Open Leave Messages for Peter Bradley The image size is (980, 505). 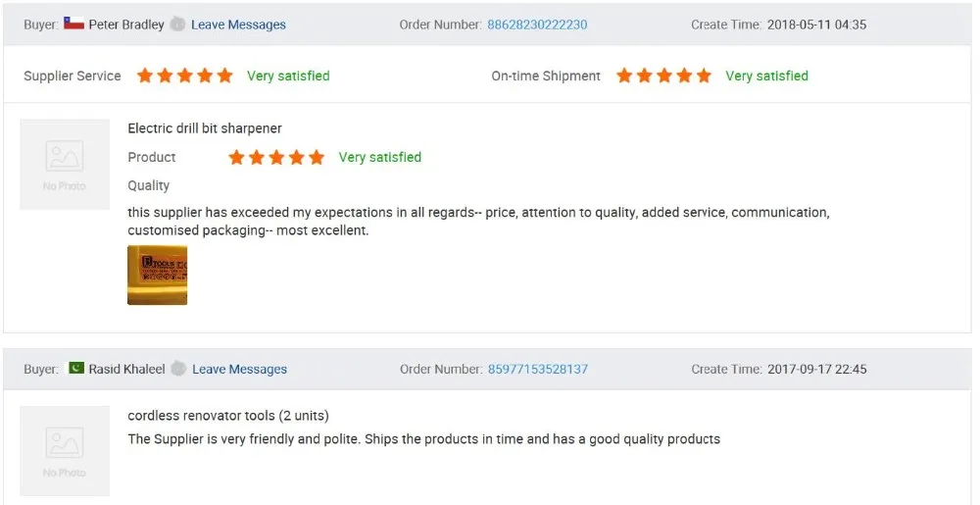click(238, 25)
